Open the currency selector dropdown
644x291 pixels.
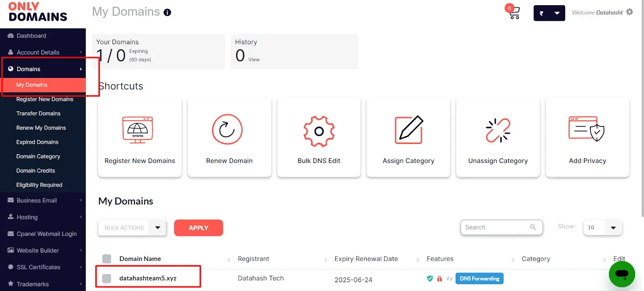coord(549,13)
